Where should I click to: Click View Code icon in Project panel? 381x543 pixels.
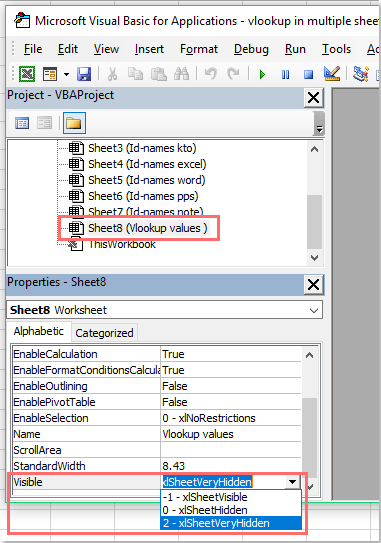(22, 123)
